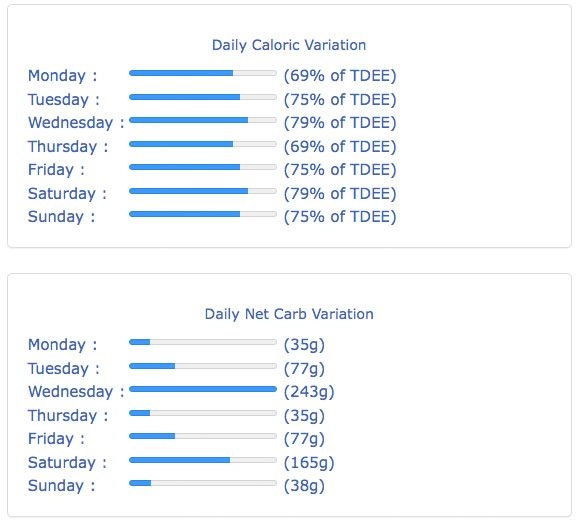Click Sunday caloric variation progress bar
581x527 pixels.
203,214
